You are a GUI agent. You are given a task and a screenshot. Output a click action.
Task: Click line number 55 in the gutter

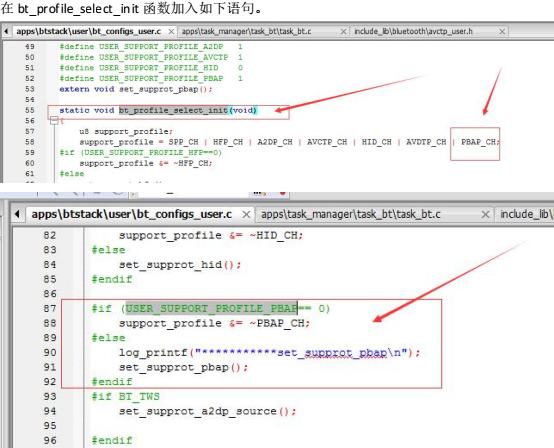point(30,110)
